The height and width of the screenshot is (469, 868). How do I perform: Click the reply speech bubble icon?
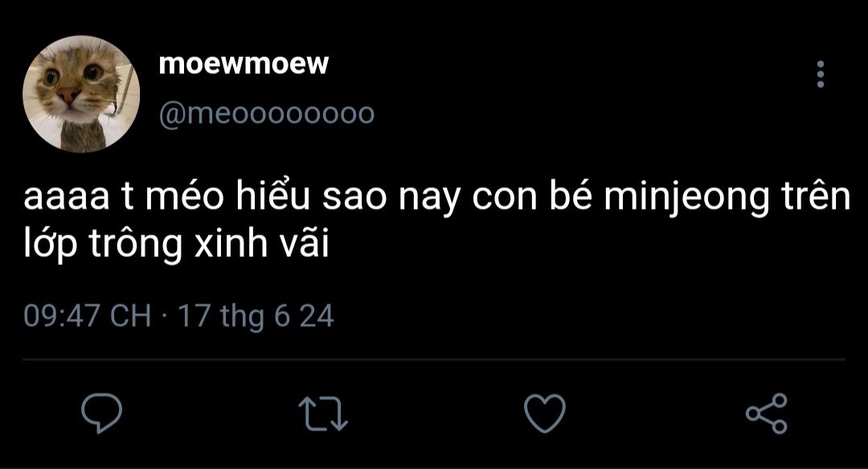coord(101,413)
